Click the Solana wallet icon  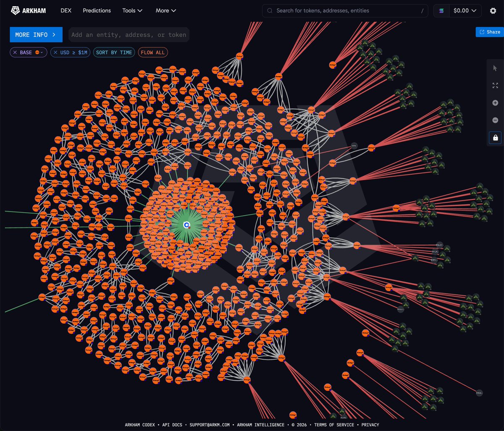[441, 11]
